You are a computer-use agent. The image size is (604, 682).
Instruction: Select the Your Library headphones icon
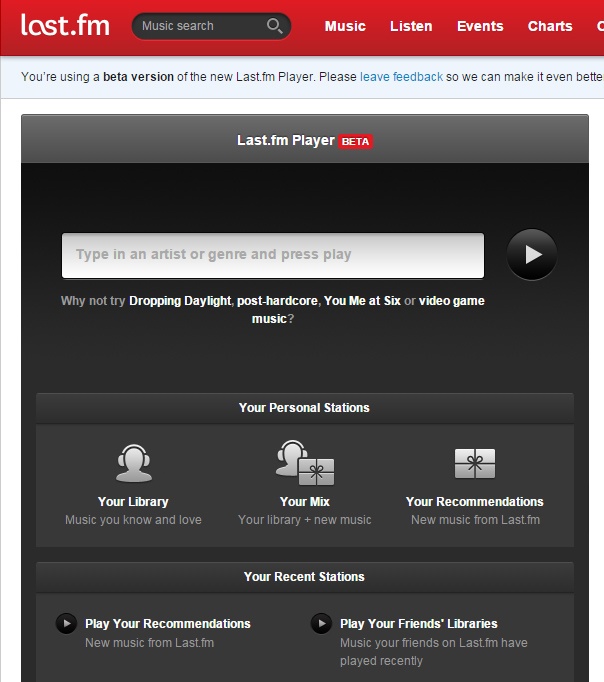tap(133, 463)
